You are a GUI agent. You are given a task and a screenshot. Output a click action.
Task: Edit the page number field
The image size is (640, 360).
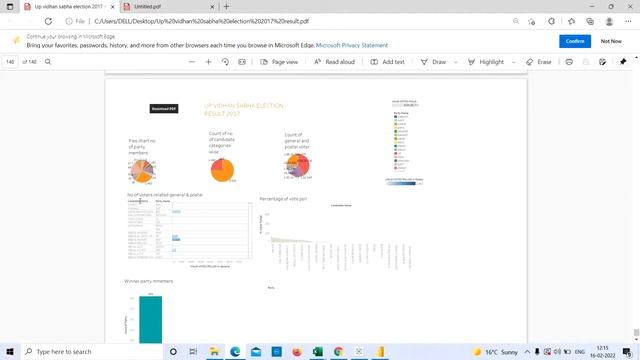coord(10,62)
